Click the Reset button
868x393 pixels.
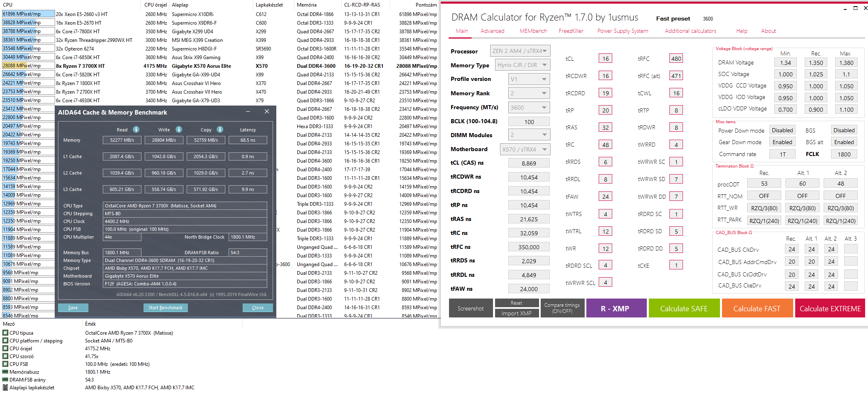[x=516, y=303]
